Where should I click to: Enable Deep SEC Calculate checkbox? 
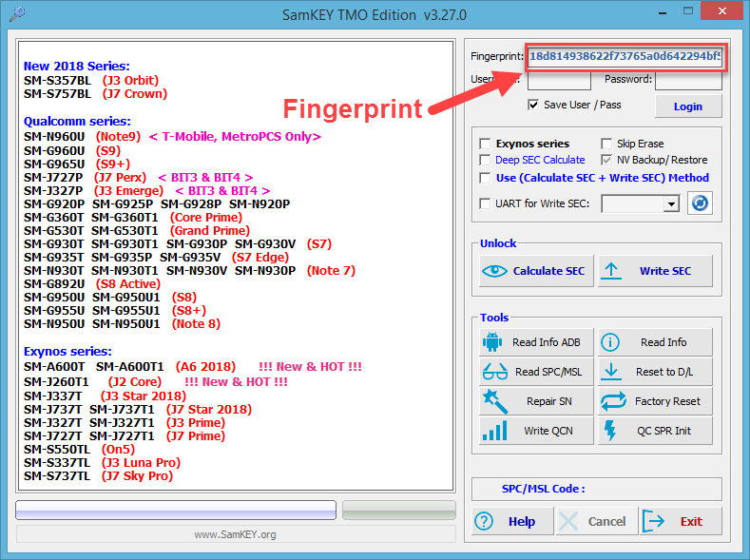(x=487, y=160)
